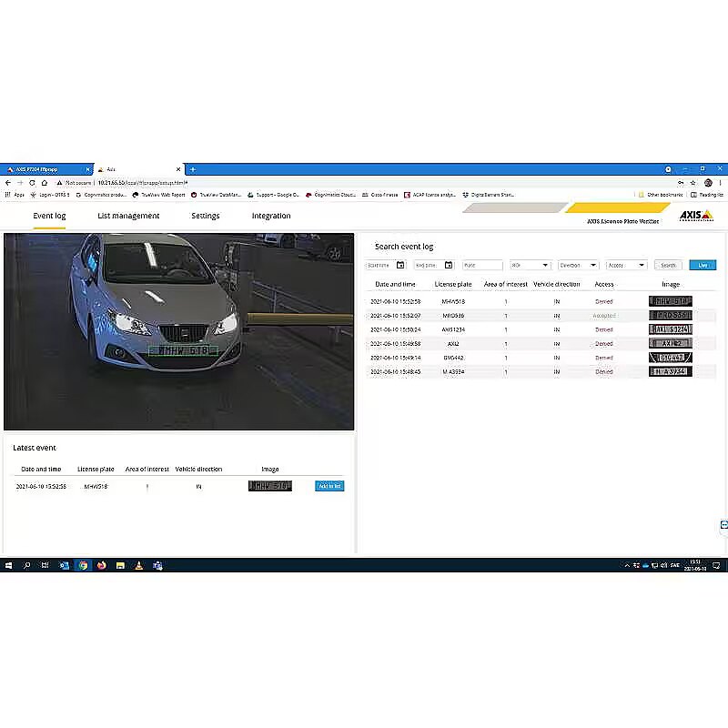Select the Denied status in the 15:48:45 row
The image size is (728, 728).
604,372
